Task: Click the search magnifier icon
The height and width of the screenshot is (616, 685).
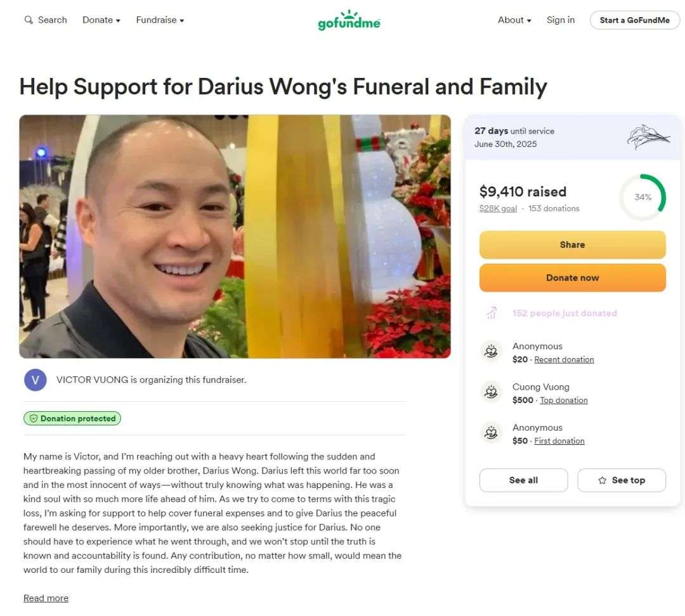Action: (29, 20)
